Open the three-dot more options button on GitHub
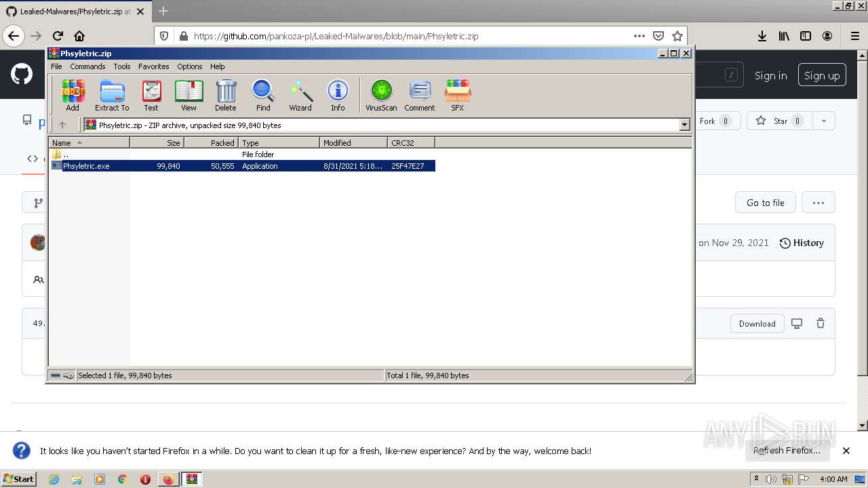 coord(818,203)
